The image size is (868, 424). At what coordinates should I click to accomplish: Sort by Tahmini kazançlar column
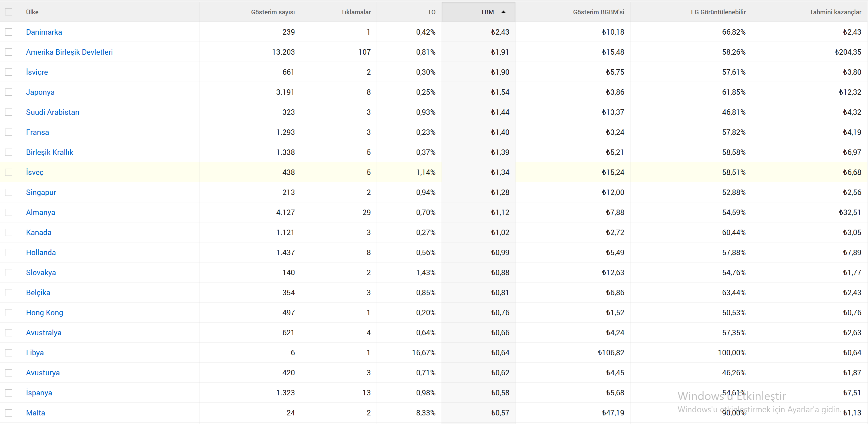click(835, 12)
